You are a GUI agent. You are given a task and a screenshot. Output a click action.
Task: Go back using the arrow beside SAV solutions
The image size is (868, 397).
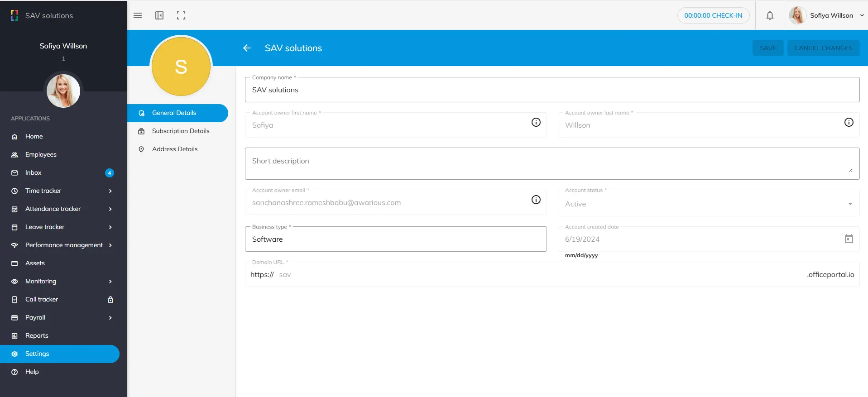click(x=247, y=48)
